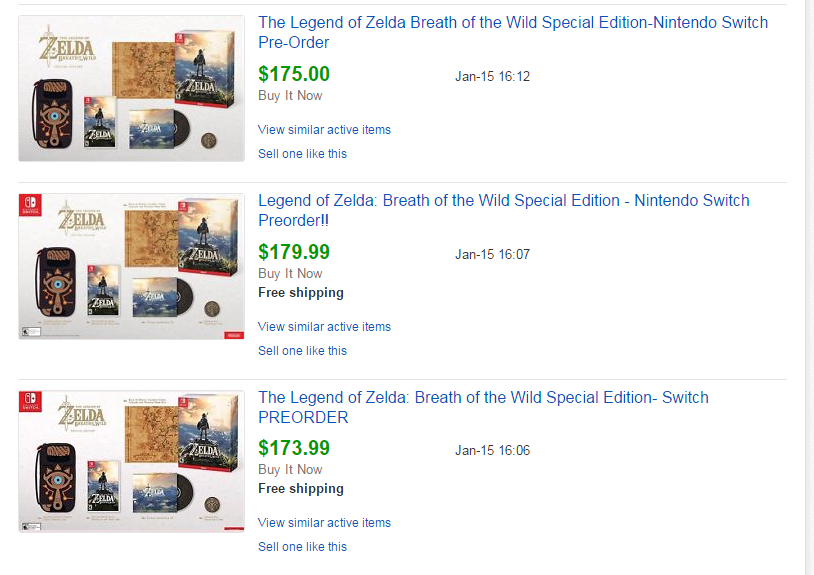Open the $173.99 Zelda PREORDER listing title
814x575 pixels.
pyautogui.click(x=483, y=407)
